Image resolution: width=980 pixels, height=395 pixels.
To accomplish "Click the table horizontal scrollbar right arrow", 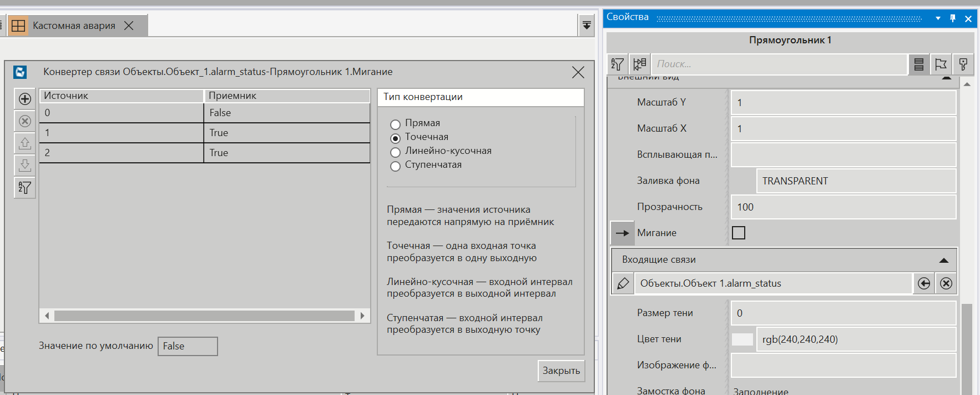I will coord(362,316).
